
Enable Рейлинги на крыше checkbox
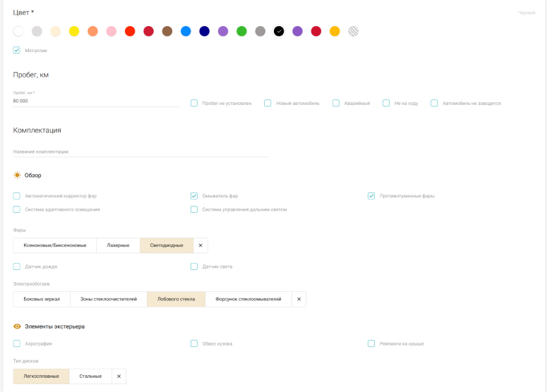coord(371,344)
